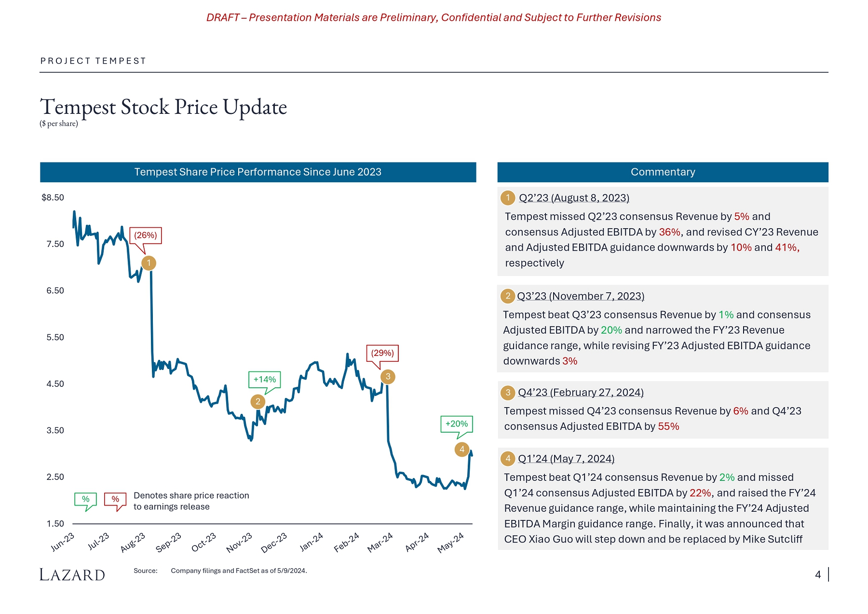Image resolution: width=868 pixels, height=614 pixels.
Task: Click the red (26%) callout box
Action: coord(146,235)
